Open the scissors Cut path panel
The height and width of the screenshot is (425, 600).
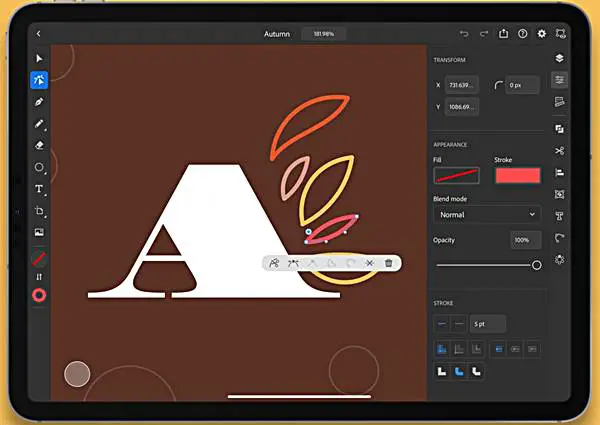(x=559, y=151)
